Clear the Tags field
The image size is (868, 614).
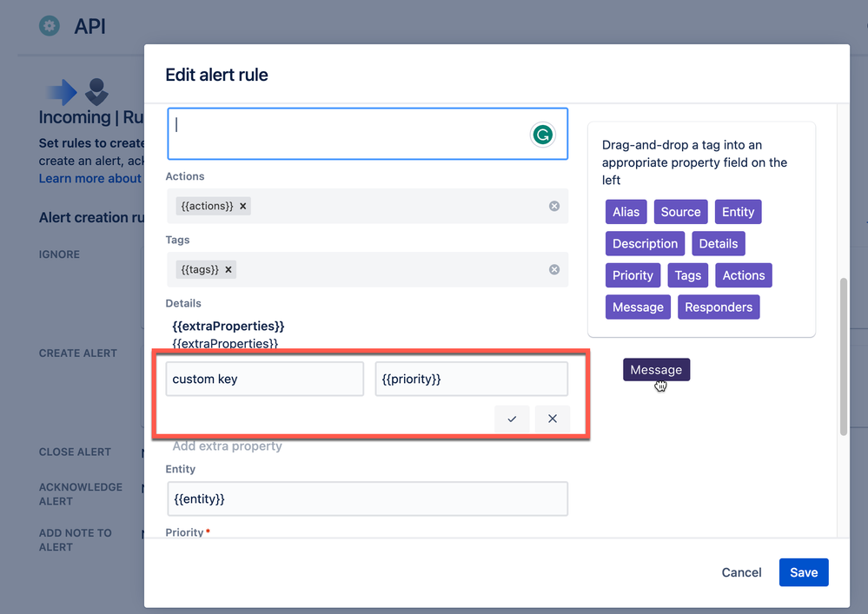click(x=554, y=270)
